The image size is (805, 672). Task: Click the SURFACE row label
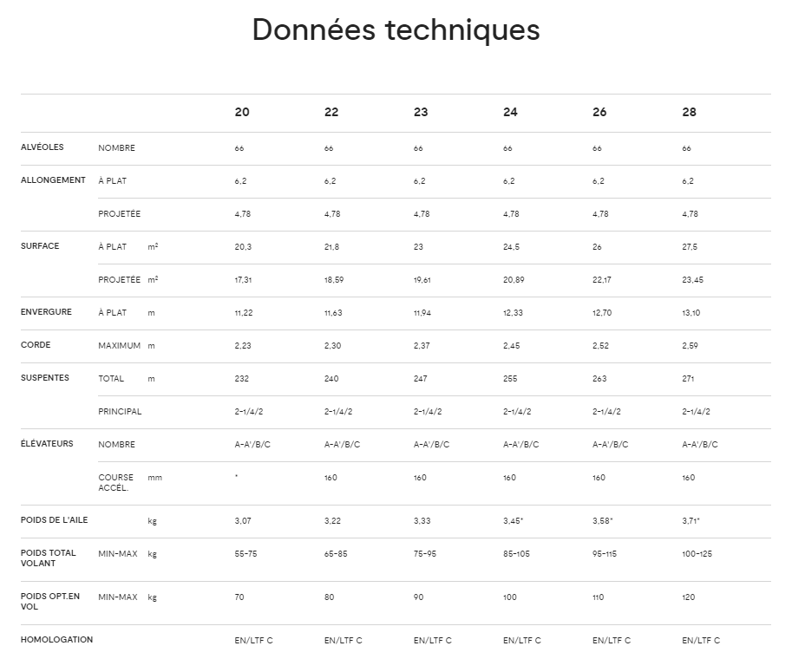(40, 246)
